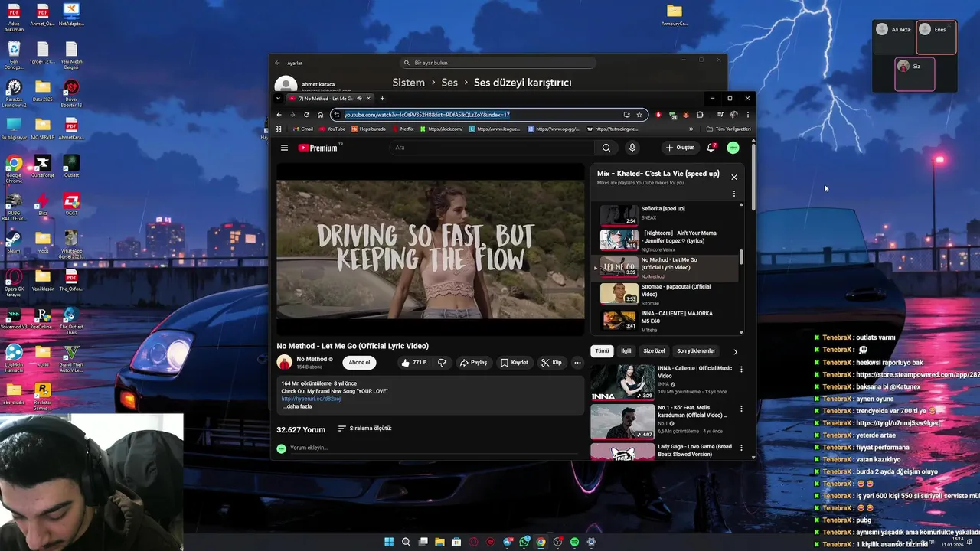Show more hidden bookmarks chevron
The height and width of the screenshot is (551, 980).
coord(691,129)
